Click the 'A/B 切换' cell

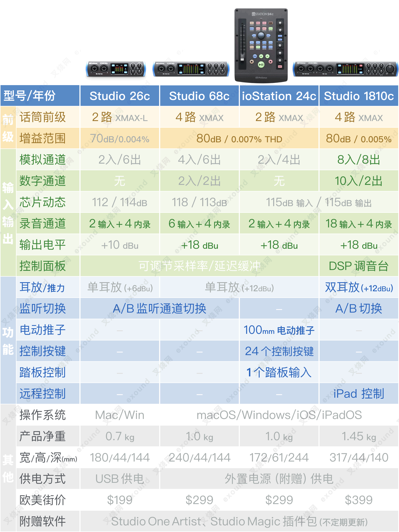pos(359,309)
